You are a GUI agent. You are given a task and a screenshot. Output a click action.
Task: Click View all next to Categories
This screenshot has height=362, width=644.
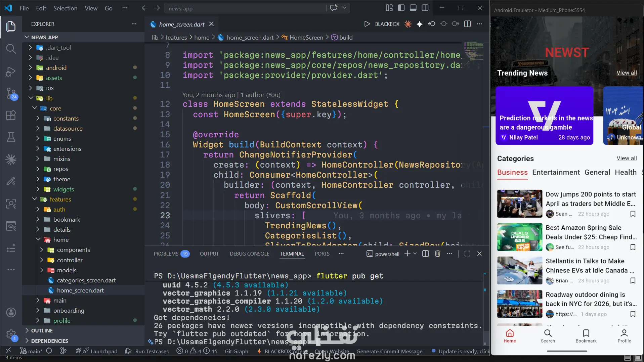pyautogui.click(x=627, y=159)
